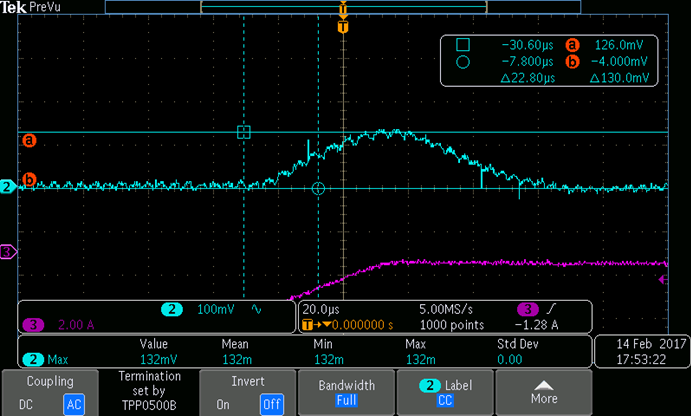This screenshot has width=691, height=416.
Task: Click the orange trigger position T marker
Action: click(x=343, y=27)
